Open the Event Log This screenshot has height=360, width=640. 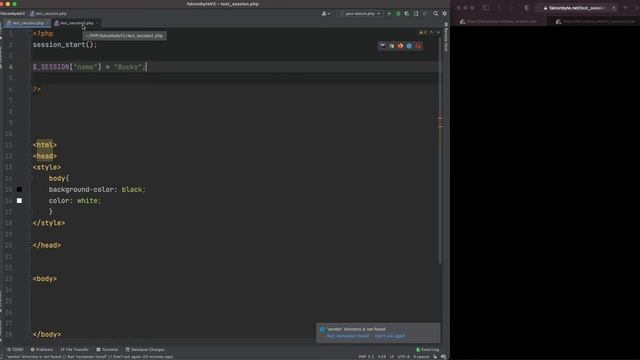coord(428,349)
